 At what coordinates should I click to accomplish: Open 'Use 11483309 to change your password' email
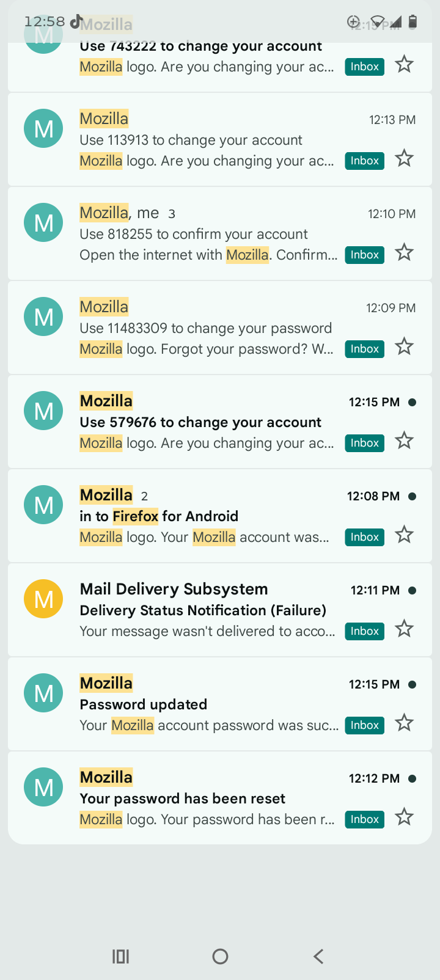(x=220, y=327)
